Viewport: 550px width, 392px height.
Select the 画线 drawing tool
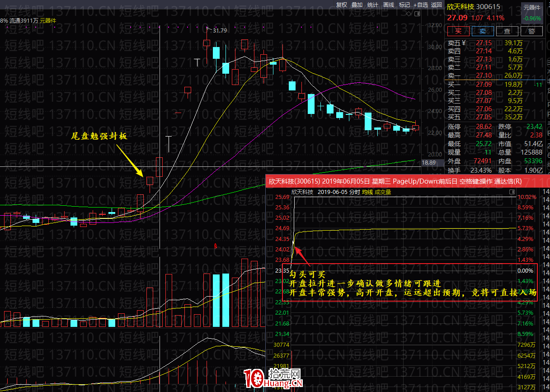coord(389,5)
